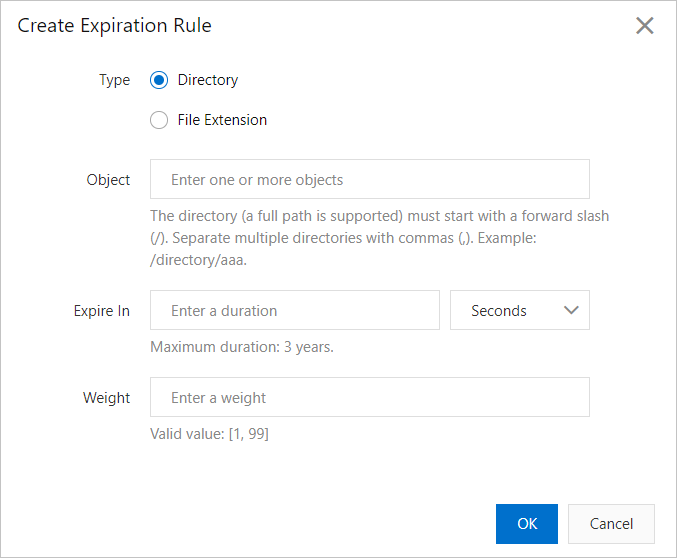Click the Create Expiration Rule dialog title
This screenshot has width=677, height=558.
click(114, 26)
